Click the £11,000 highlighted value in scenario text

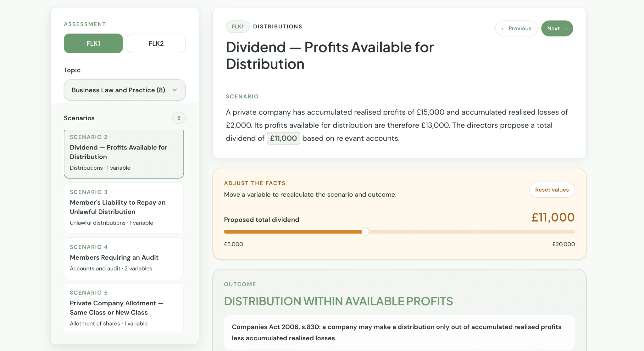coord(283,138)
